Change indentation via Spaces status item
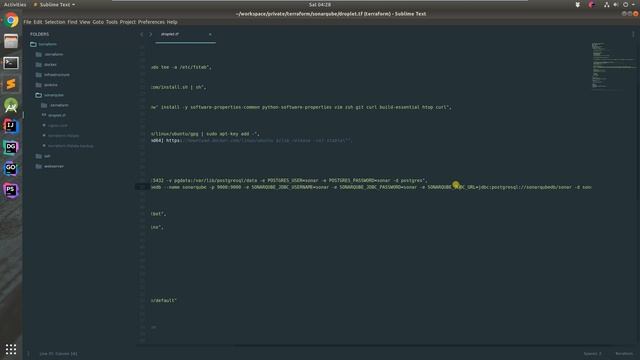 [x=592, y=353]
